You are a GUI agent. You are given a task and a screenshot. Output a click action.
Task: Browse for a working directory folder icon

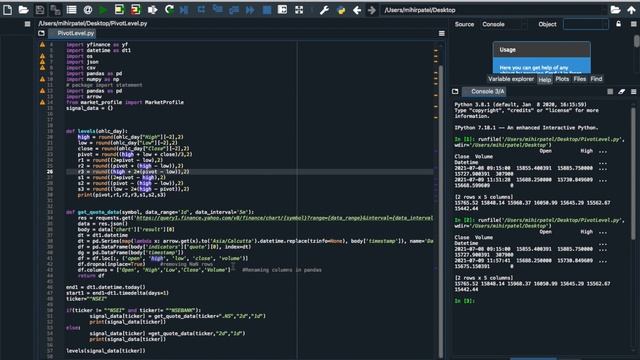click(x=616, y=10)
